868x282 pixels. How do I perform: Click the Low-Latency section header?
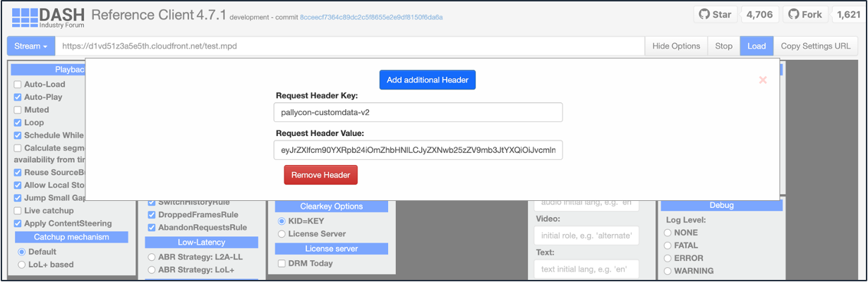(x=201, y=243)
